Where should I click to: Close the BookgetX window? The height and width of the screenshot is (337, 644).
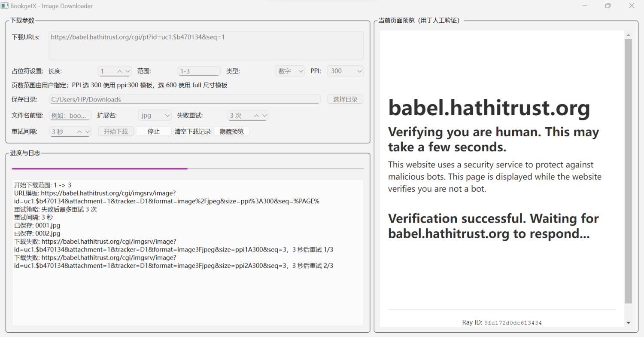(x=632, y=6)
